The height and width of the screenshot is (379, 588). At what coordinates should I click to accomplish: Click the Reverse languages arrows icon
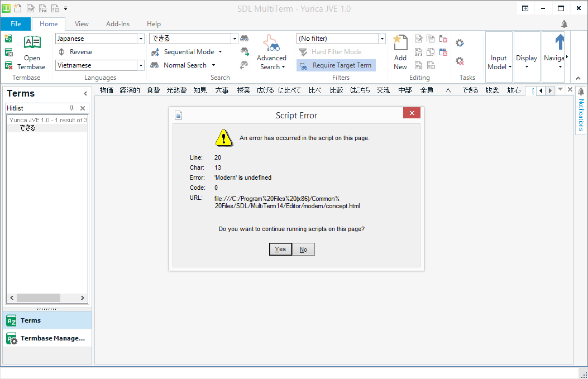coord(61,52)
